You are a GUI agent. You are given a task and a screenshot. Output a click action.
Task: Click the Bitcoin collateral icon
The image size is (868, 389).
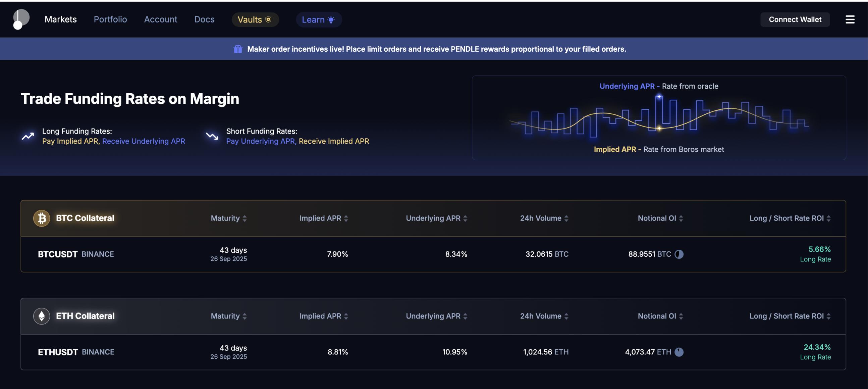pos(42,218)
